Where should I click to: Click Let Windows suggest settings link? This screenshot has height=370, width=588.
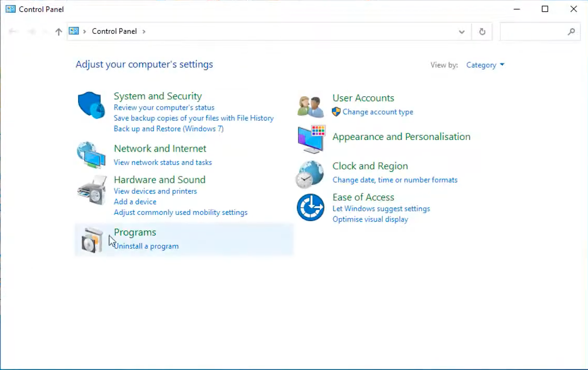(381, 209)
